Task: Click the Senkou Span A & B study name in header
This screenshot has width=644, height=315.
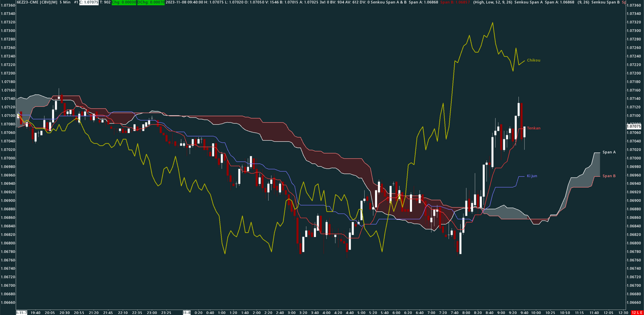Action: coord(388,2)
